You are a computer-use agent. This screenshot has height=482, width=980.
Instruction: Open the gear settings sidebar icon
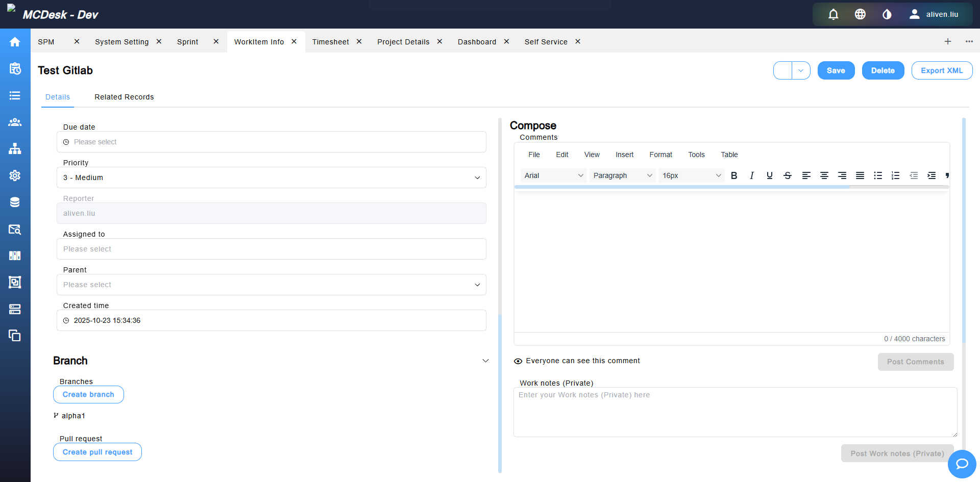pyautogui.click(x=15, y=175)
